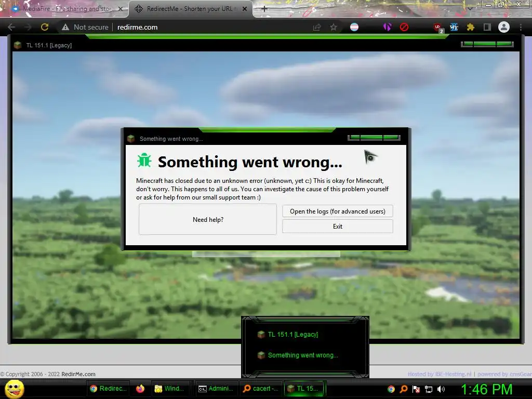Click the purple extension icon
Screen dimensions: 532x399
pyautogui.click(x=387, y=27)
